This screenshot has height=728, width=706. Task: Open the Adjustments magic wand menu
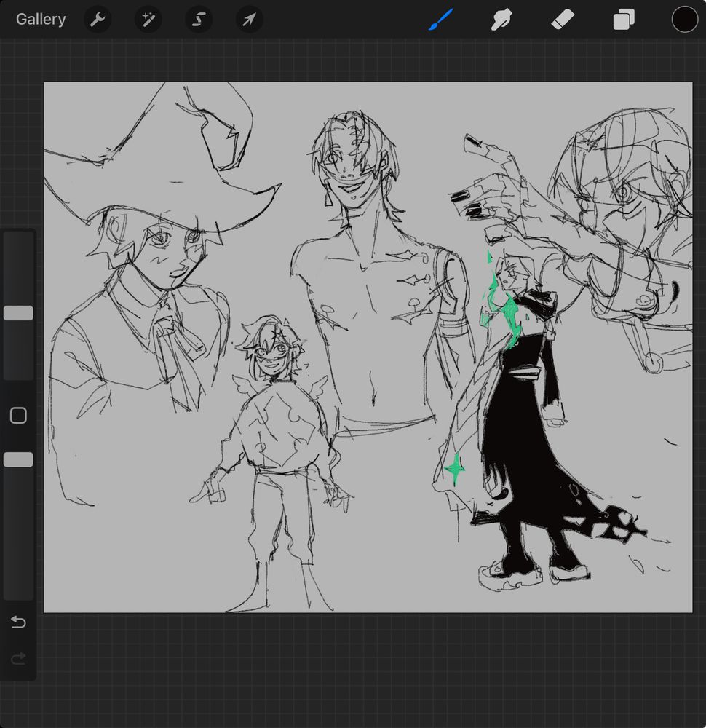[148, 20]
